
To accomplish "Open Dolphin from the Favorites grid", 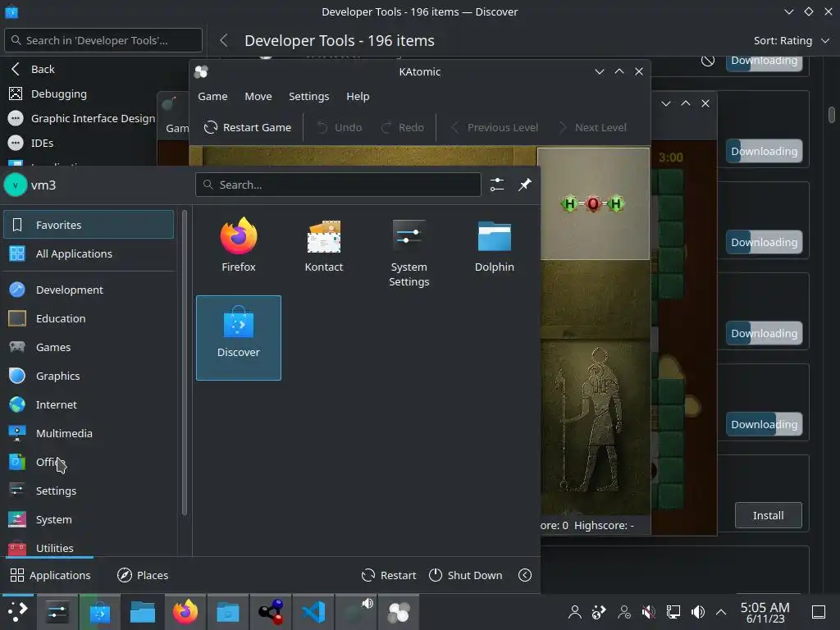I will [x=494, y=244].
